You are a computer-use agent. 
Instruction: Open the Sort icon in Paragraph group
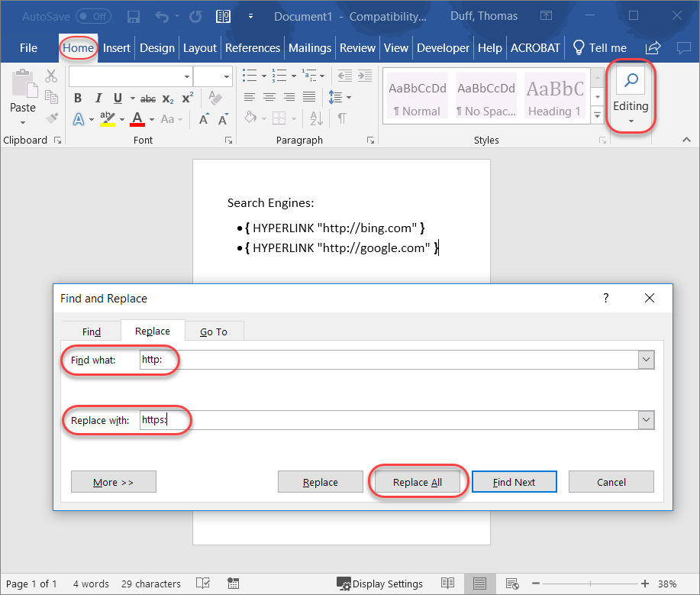(x=316, y=118)
